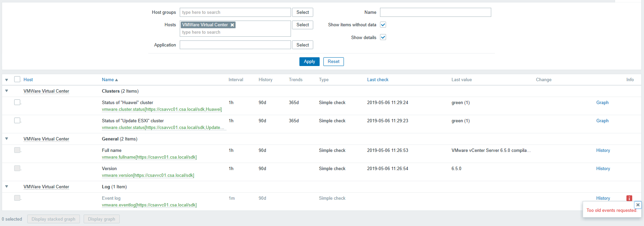Click Select button for Host groups
Image resolution: width=644 pixels, height=226 pixels.
tap(302, 12)
